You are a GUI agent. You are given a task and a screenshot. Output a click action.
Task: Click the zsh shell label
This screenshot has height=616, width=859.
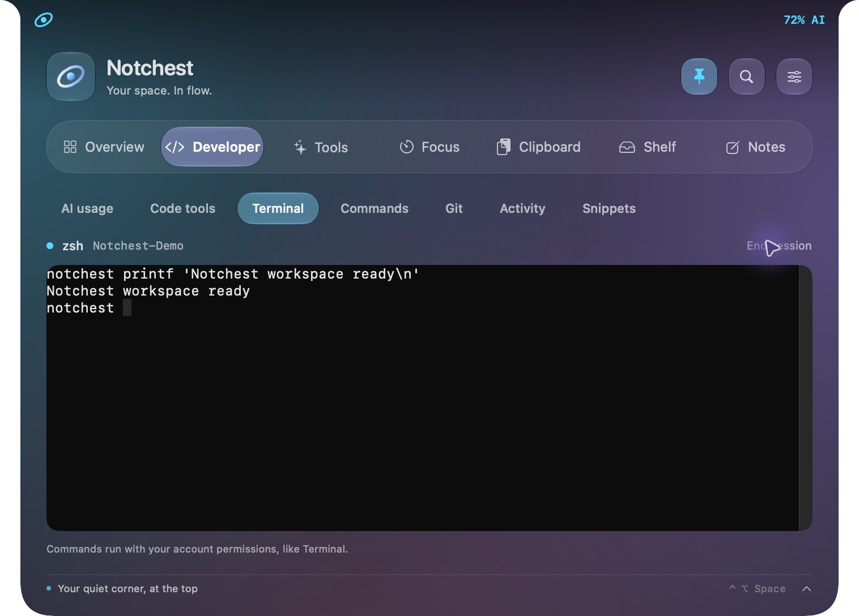(x=73, y=246)
